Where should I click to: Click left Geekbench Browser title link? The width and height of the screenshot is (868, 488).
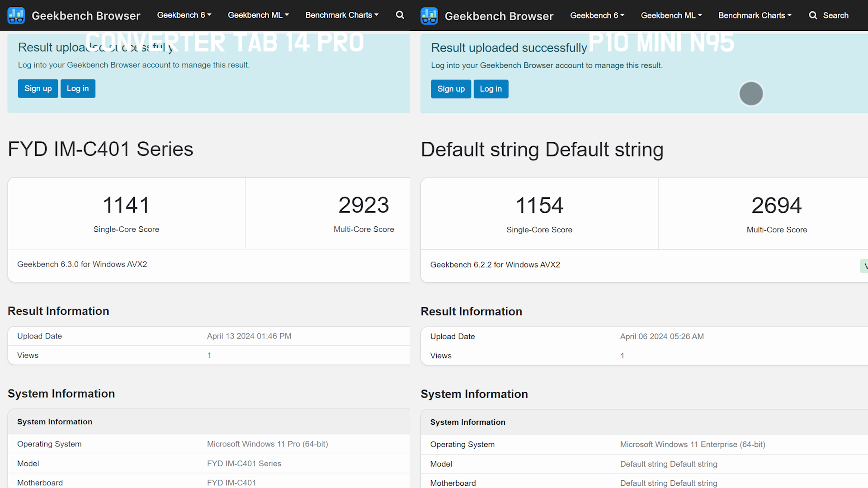click(x=86, y=16)
